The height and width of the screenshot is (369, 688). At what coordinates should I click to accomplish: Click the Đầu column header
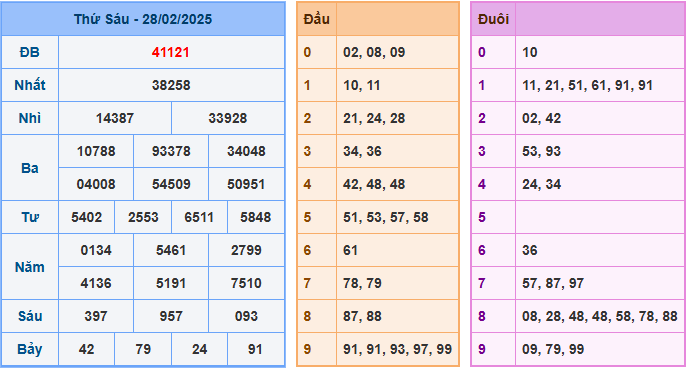click(316, 19)
